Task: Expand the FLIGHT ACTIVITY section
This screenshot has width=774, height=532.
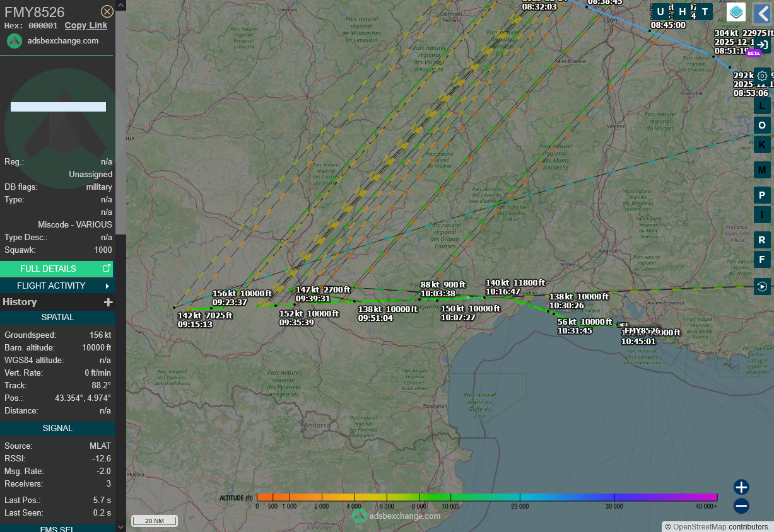Action: click(x=57, y=286)
